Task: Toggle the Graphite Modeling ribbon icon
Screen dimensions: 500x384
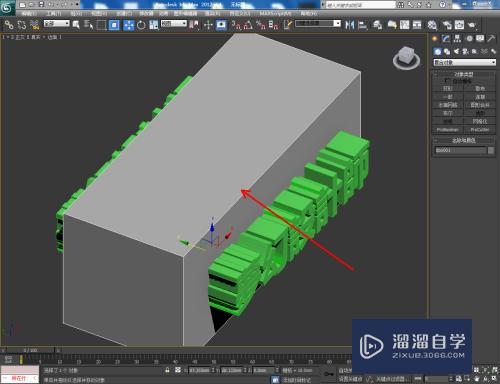Action: [x=392, y=25]
